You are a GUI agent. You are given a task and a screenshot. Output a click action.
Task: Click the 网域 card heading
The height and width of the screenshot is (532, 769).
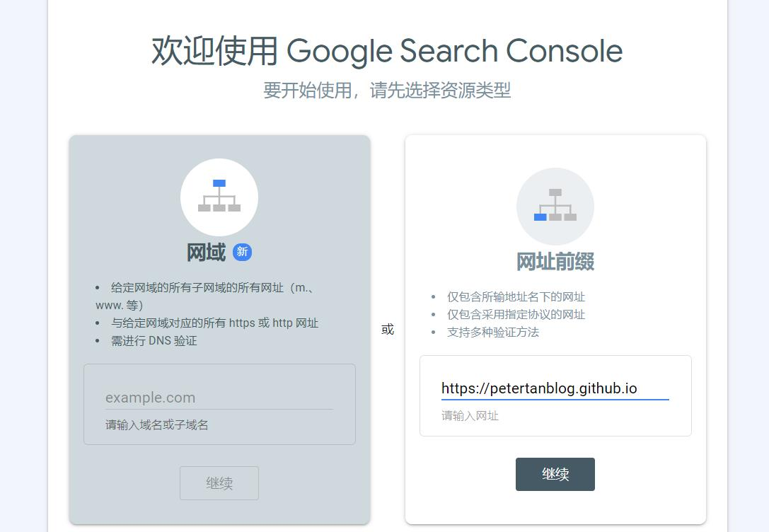point(205,252)
